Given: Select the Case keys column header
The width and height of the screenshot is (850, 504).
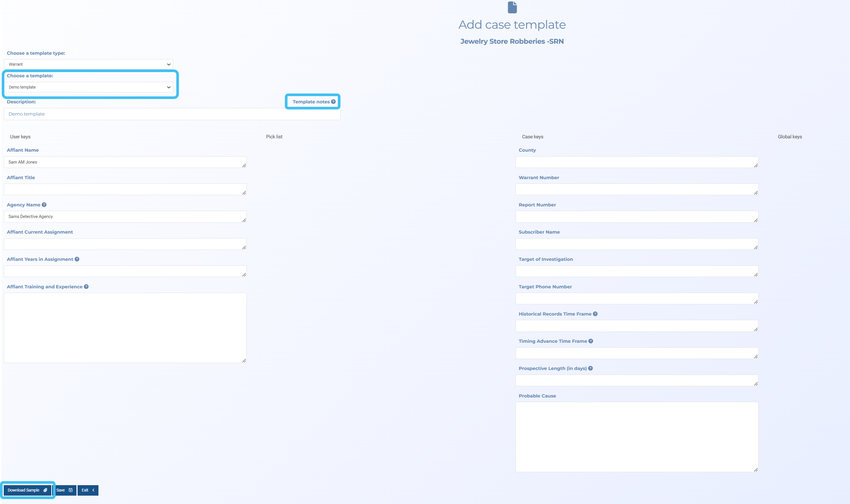Looking at the screenshot, I should pyautogui.click(x=532, y=137).
